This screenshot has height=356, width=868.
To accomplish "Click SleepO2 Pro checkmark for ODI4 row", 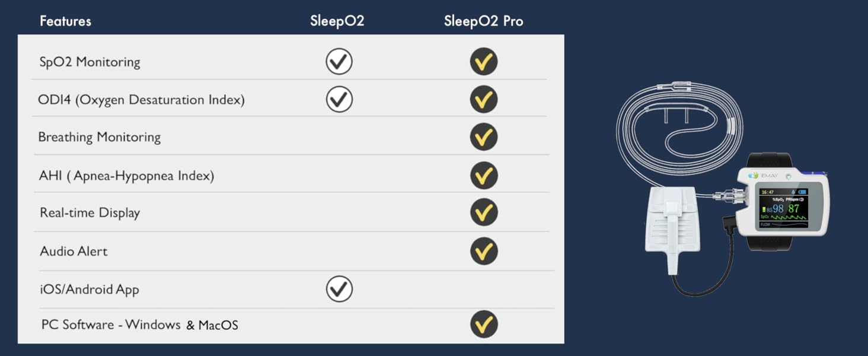I will [484, 100].
